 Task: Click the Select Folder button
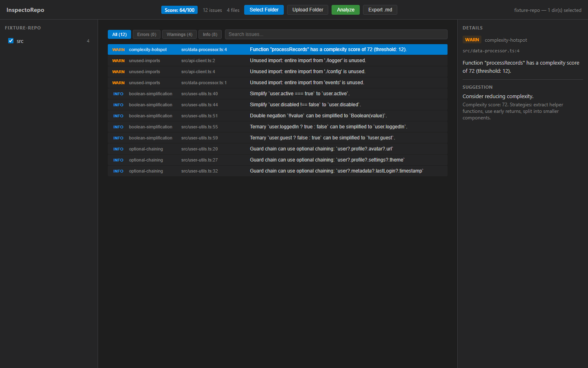pos(264,10)
